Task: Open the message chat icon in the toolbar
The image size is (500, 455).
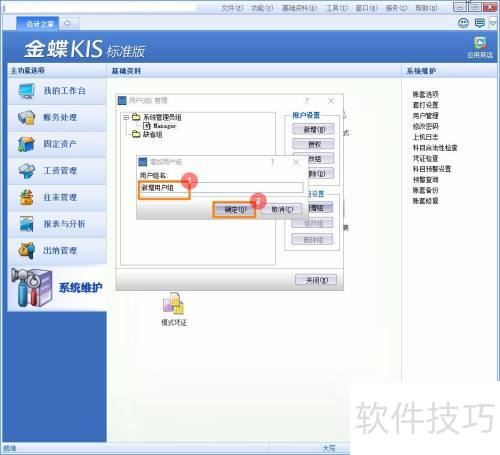Action: click(480, 23)
